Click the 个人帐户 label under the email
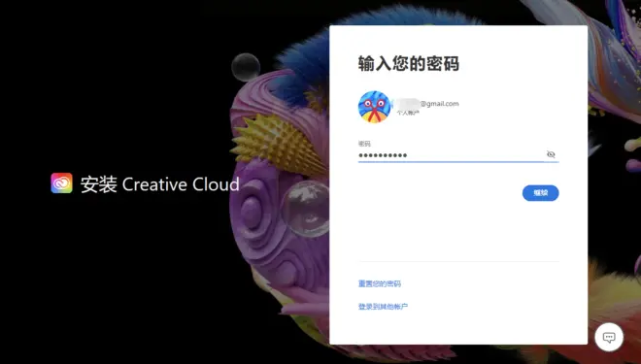 click(408, 113)
